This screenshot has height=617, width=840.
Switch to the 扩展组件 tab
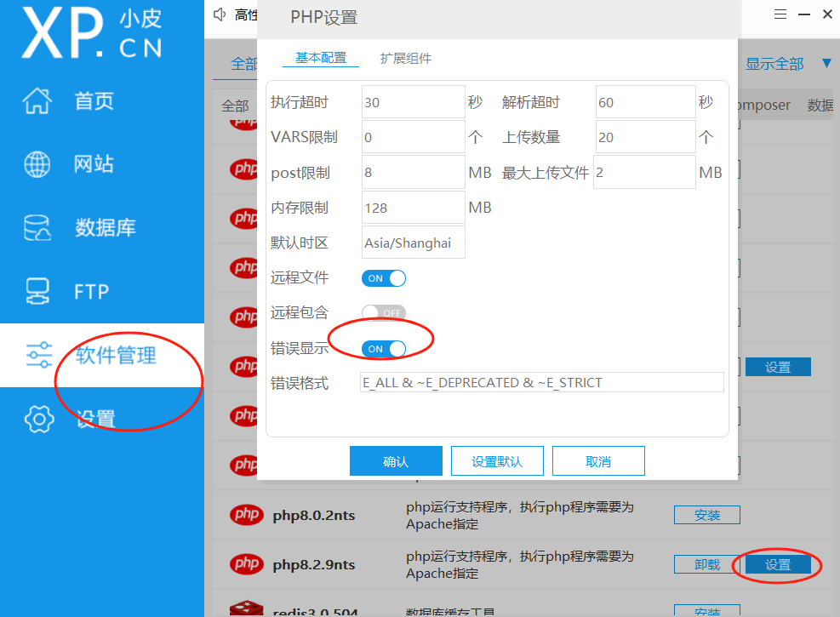click(406, 58)
